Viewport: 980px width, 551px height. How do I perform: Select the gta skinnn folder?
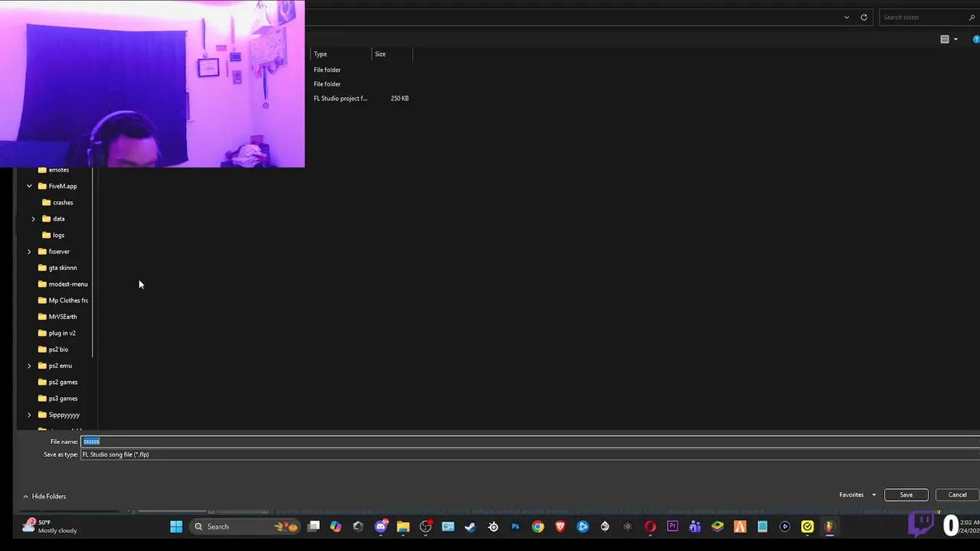point(57,268)
